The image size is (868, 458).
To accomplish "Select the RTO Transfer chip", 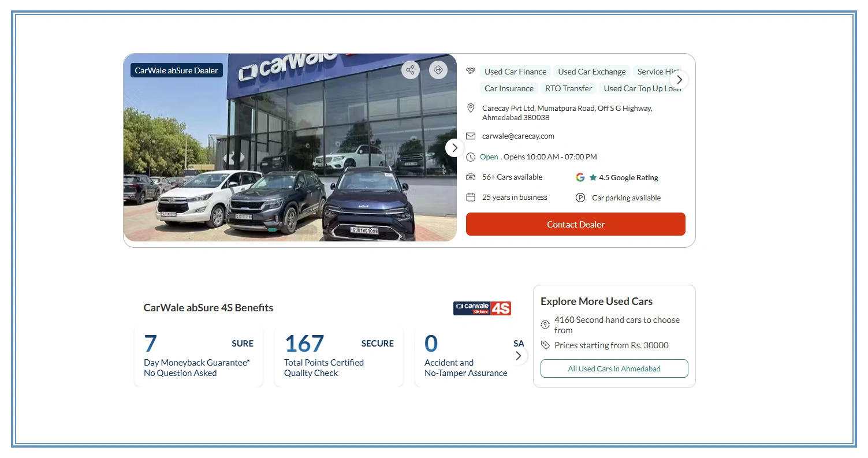I will tap(568, 88).
